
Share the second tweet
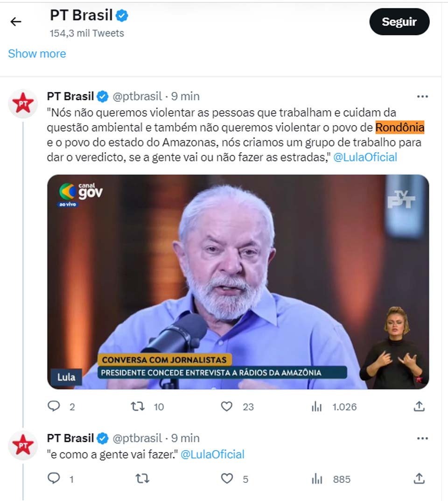click(419, 479)
